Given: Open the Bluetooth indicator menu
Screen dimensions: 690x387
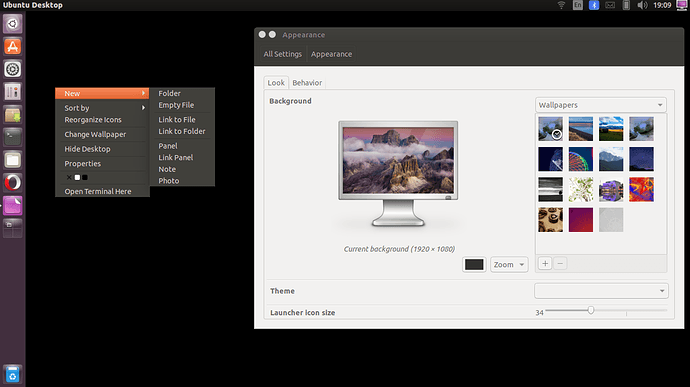Looking at the screenshot, I should (x=594, y=5).
